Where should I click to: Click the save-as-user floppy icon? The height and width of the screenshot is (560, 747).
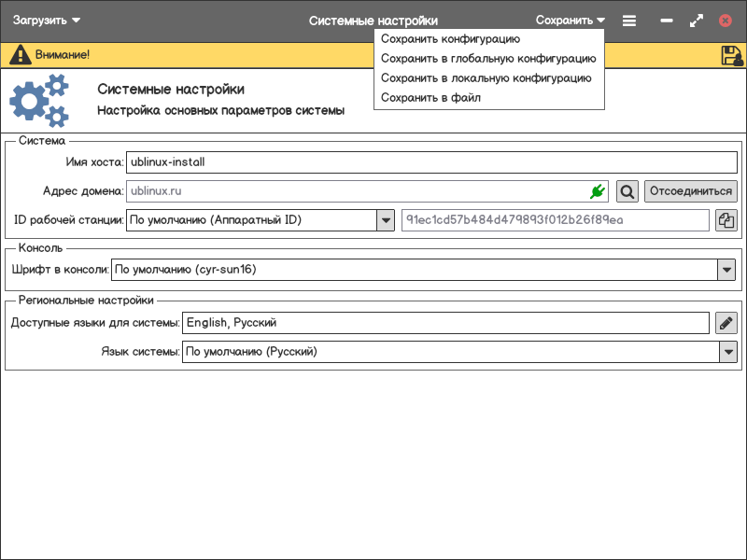[x=732, y=55]
